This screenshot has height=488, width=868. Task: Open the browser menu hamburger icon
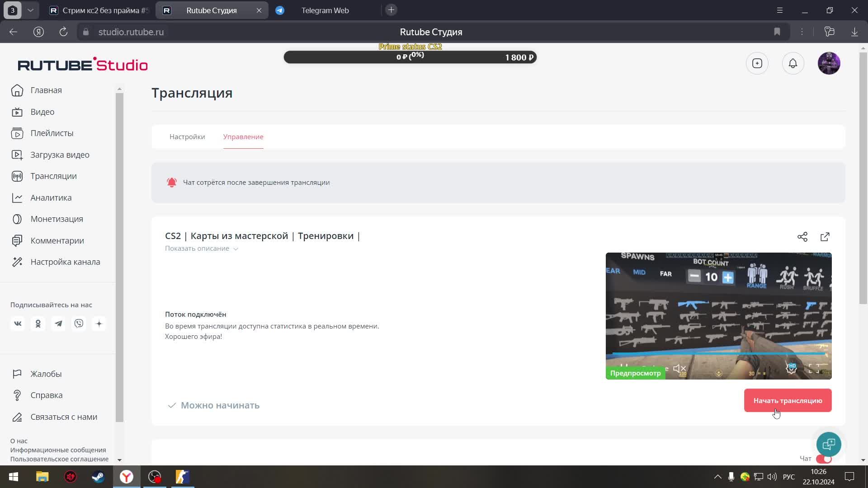(x=779, y=10)
